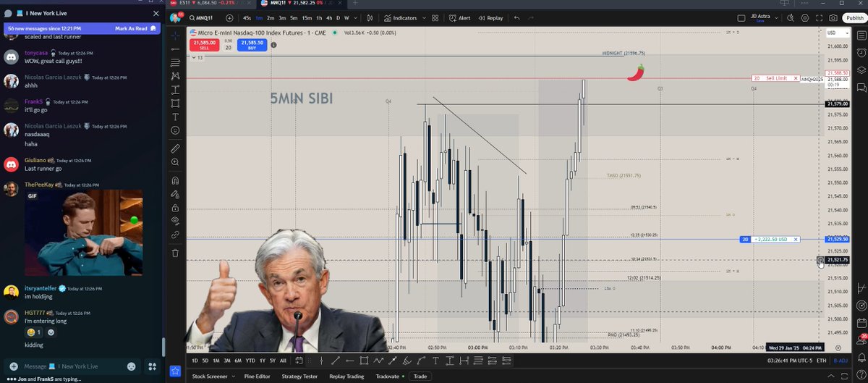Open the object tree layers icon
Viewport: 868px width, 383px height.
point(861,70)
